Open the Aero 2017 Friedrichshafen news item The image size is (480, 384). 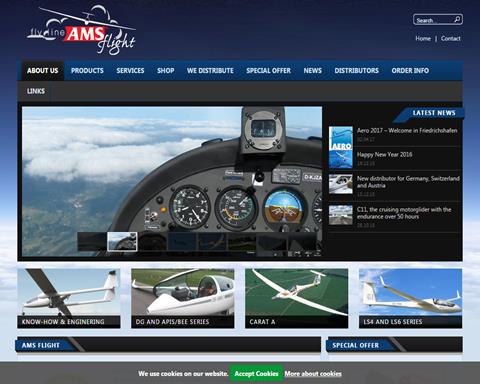point(407,131)
